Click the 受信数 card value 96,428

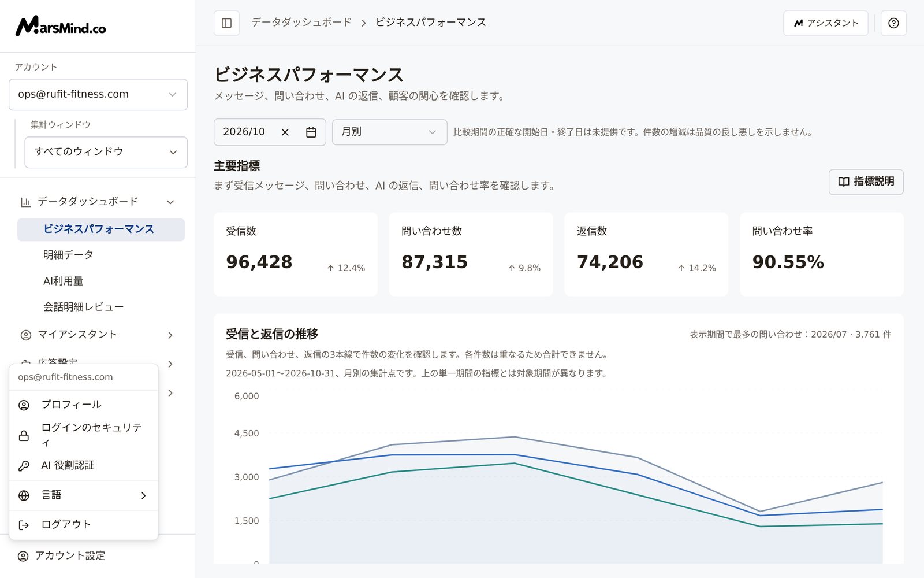pos(259,262)
